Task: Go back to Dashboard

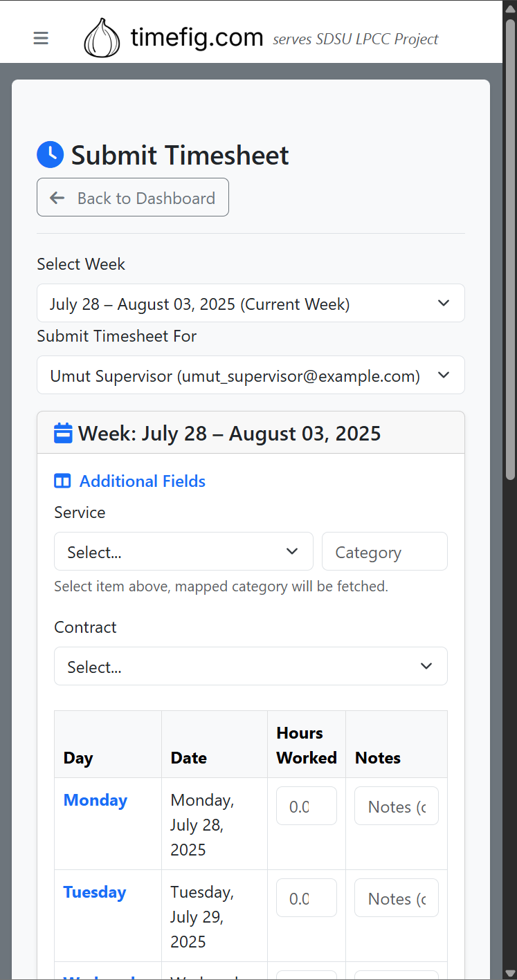Action: click(133, 198)
